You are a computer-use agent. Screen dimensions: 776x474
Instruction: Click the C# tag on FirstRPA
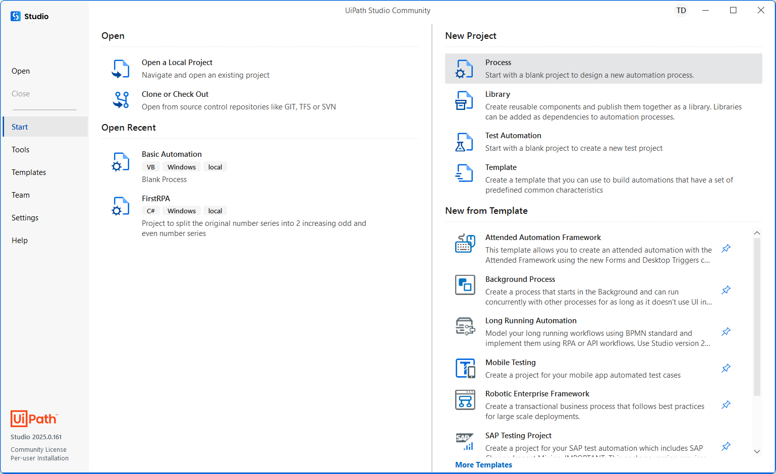pos(150,211)
